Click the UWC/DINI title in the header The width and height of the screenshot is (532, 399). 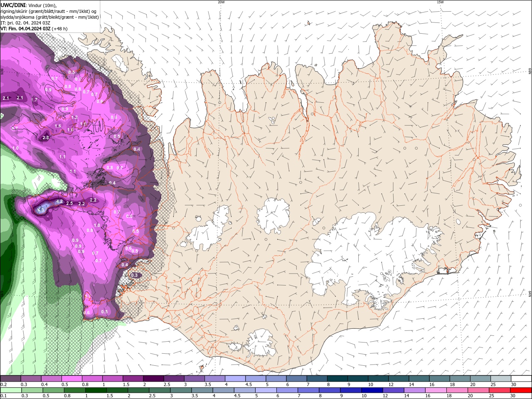click(13, 5)
